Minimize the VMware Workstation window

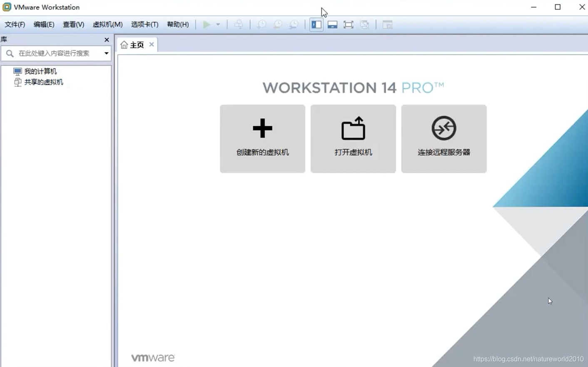tap(534, 7)
